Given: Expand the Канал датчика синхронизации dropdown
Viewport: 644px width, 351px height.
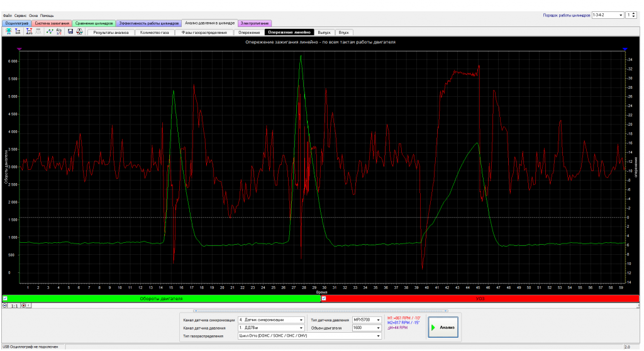Looking at the screenshot, I should (301, 320).
